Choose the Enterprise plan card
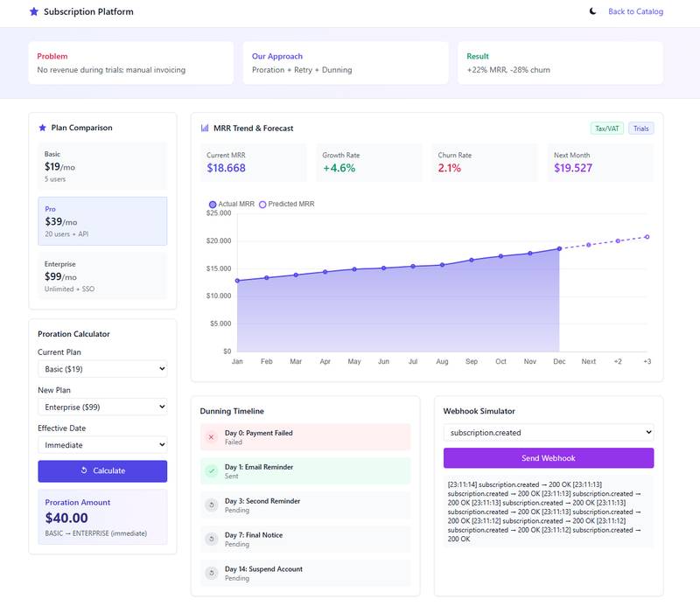This screenshot has width=700, height=606. pos(102,275)
